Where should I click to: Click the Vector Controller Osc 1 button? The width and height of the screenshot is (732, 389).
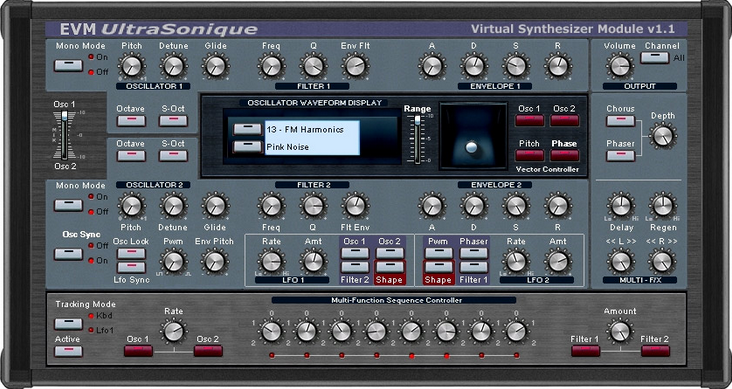(x=529, y=120)
